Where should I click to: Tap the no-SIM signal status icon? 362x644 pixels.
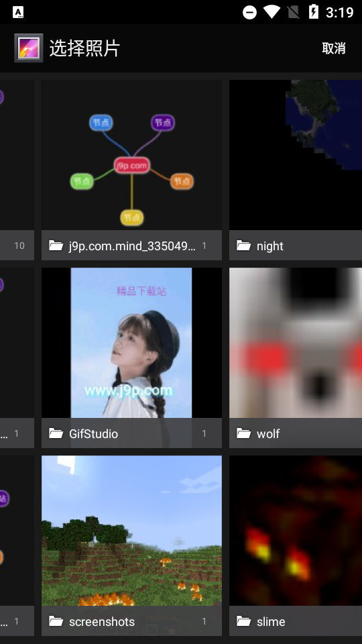coord(294,12)
